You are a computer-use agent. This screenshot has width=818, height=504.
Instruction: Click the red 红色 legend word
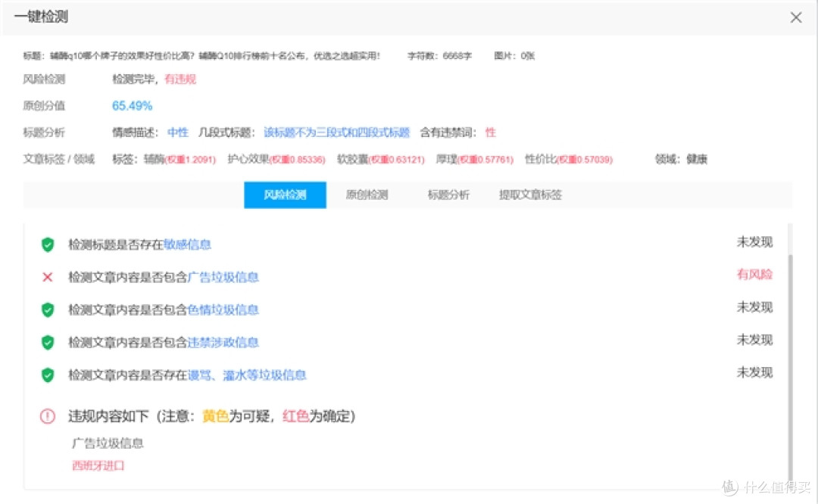tap(296, 416)
